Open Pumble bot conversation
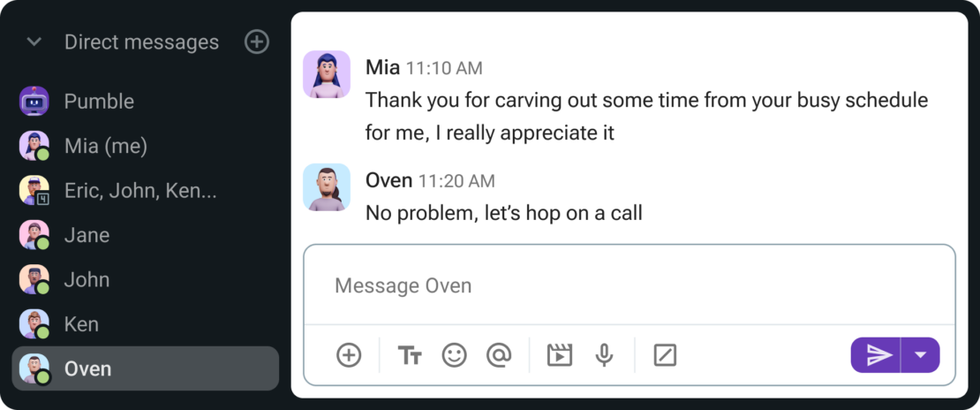The width and height of the screenshot is (980, 410). (x=99, y=102)
